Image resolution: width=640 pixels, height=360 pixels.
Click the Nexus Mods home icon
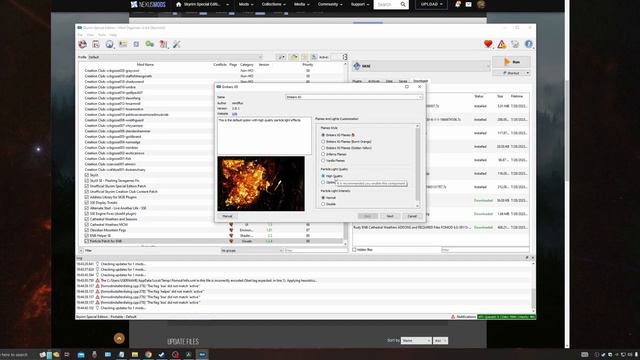coord(178,4)
